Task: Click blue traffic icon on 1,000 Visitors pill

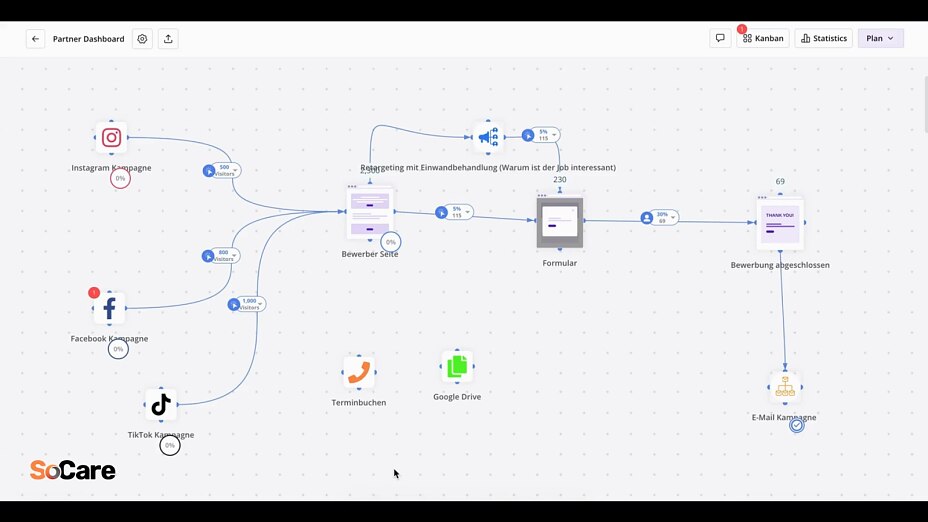Action: (234, 304)
